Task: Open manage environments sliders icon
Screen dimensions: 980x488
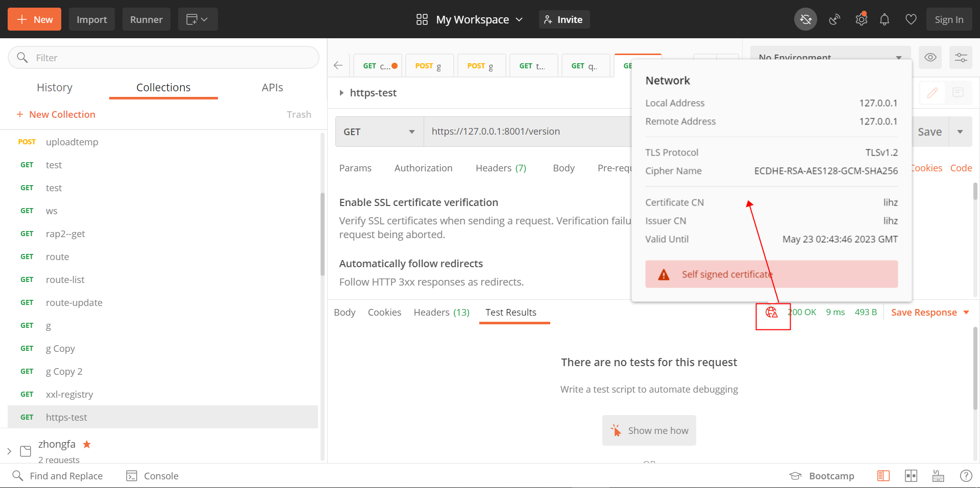Action: pyautogui.click(x=961, y=57)
